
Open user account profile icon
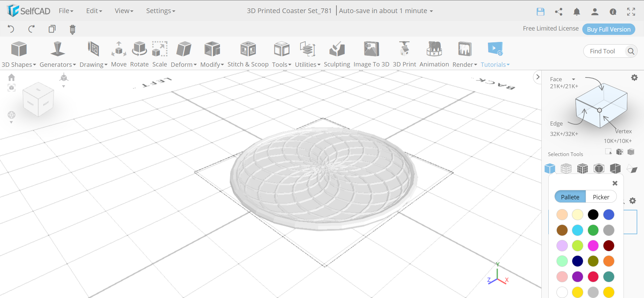coord(595,12)
